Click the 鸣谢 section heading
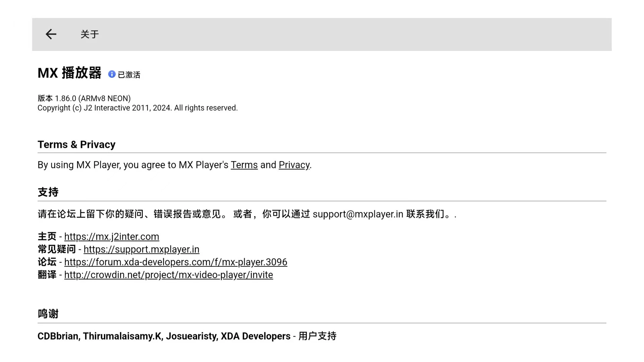The image size is (644, 362). (x=48, y=314)
